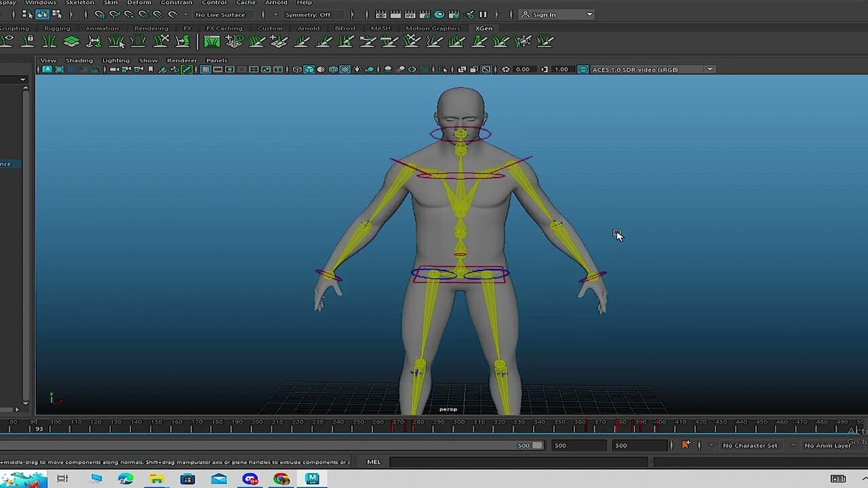The image size is (868, 488).
Task: Open the Render View with render current frame icon
Action: (x=380, y=14)
